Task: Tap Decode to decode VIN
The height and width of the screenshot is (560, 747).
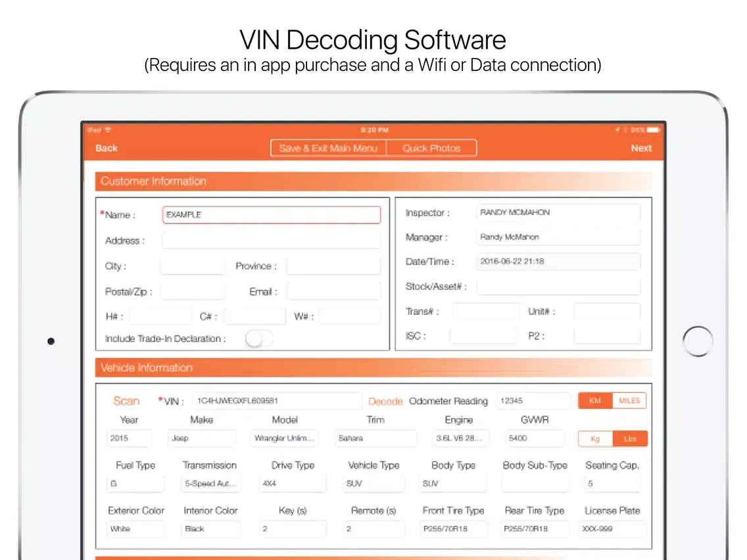Action: tap(385, 402)
